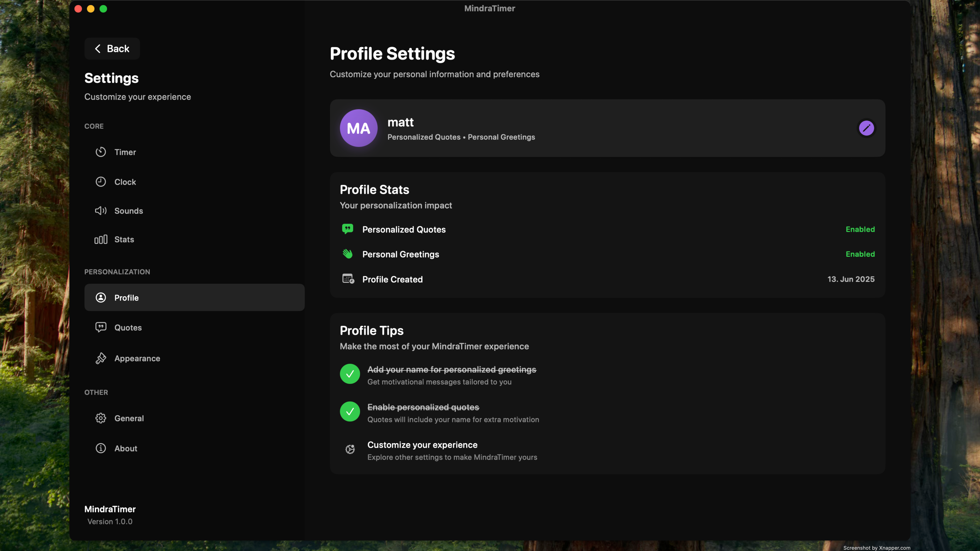The image size is (980, 551).
Task: Click the Quotes speech-bubble icon
Action: click(101, 327)
